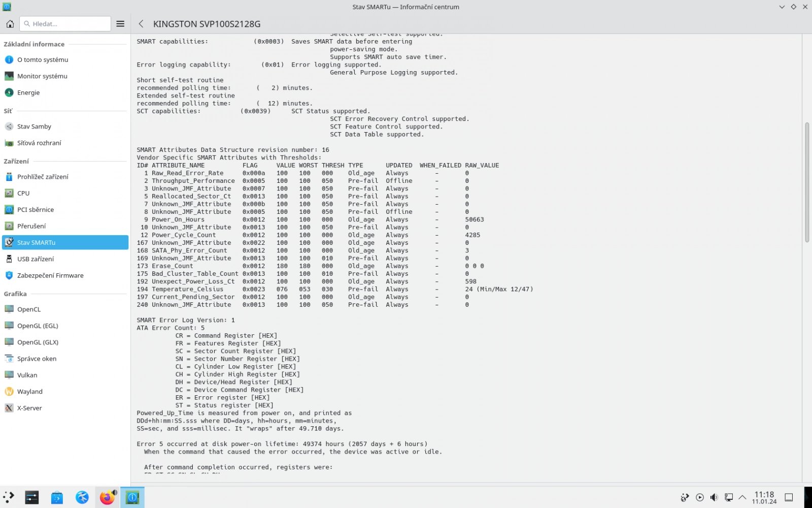Open the X-Server information page
This screenshot has width=812, height=508.
[65, 408]
